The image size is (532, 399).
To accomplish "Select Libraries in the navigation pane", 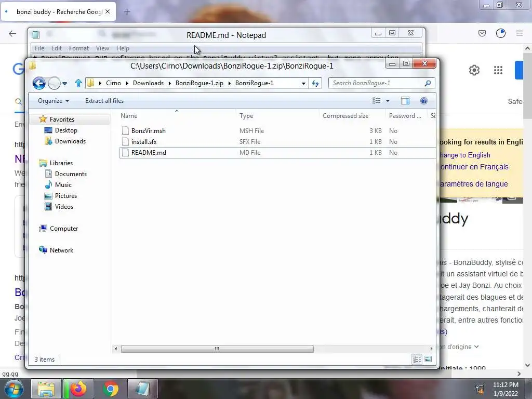I will (x=61, y=163).
